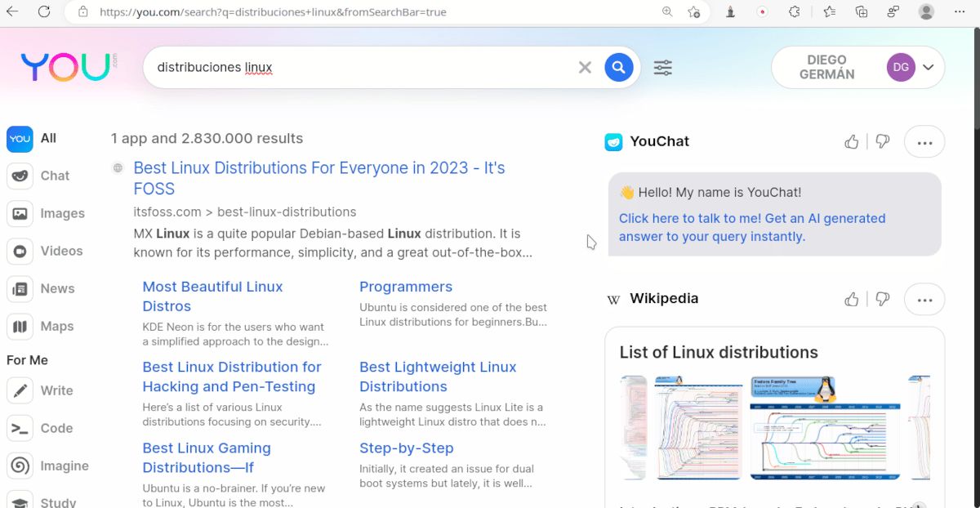Screen dimensions: 980x508
Task: Thumbs up the Wikipedia app
Action: (x=852, y=299)
